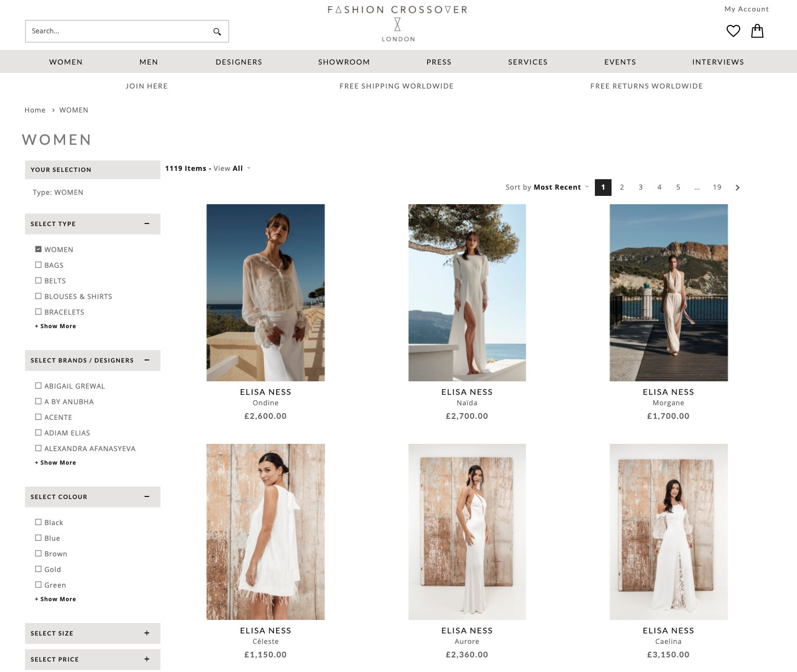Viewport: 797px width, 672px height.
Task: Open the Naïda product image
Action: pos(467,293)
